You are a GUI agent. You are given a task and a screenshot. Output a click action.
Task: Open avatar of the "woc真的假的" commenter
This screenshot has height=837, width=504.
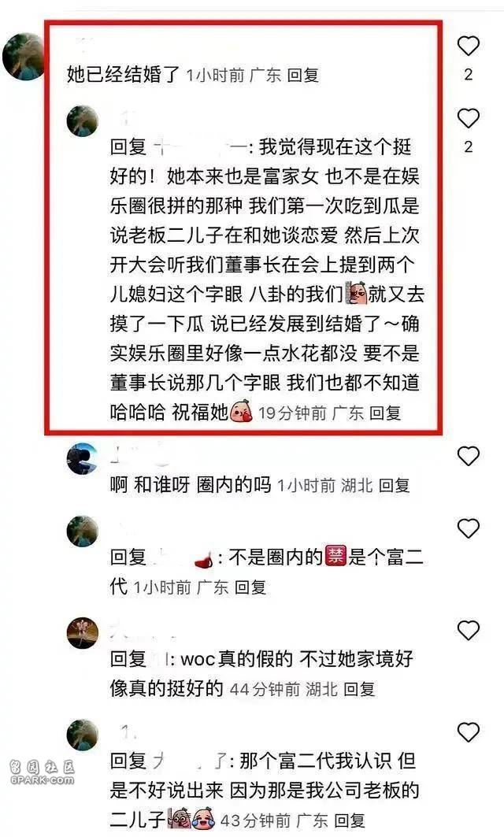(82, 633)
